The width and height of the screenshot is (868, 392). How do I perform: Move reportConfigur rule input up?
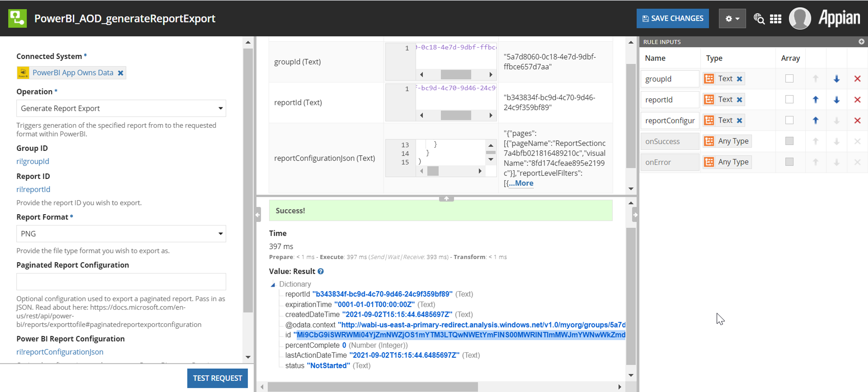(815, 120)
